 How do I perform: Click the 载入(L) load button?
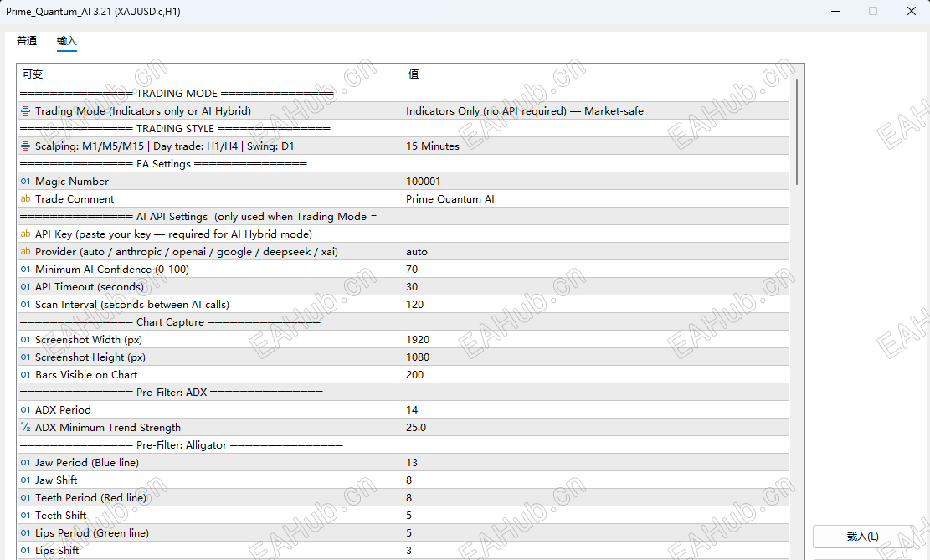(862, 537)
